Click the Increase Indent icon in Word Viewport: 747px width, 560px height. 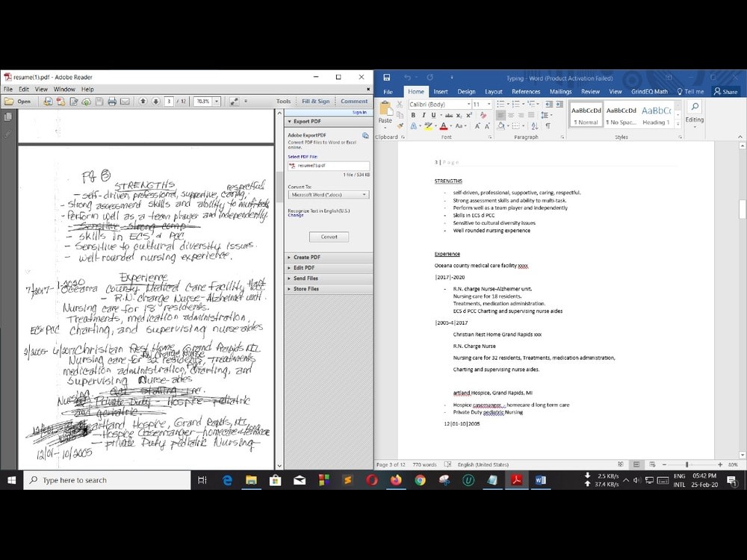(x=560, y=104)
